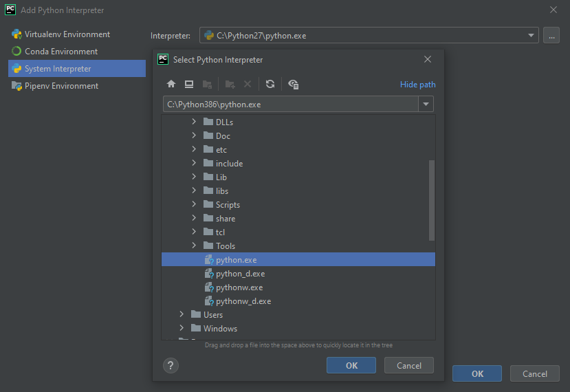Viewport: 570px width, 392px height.
Task: Click the New Folder toolbar icon
Action: 230,85
